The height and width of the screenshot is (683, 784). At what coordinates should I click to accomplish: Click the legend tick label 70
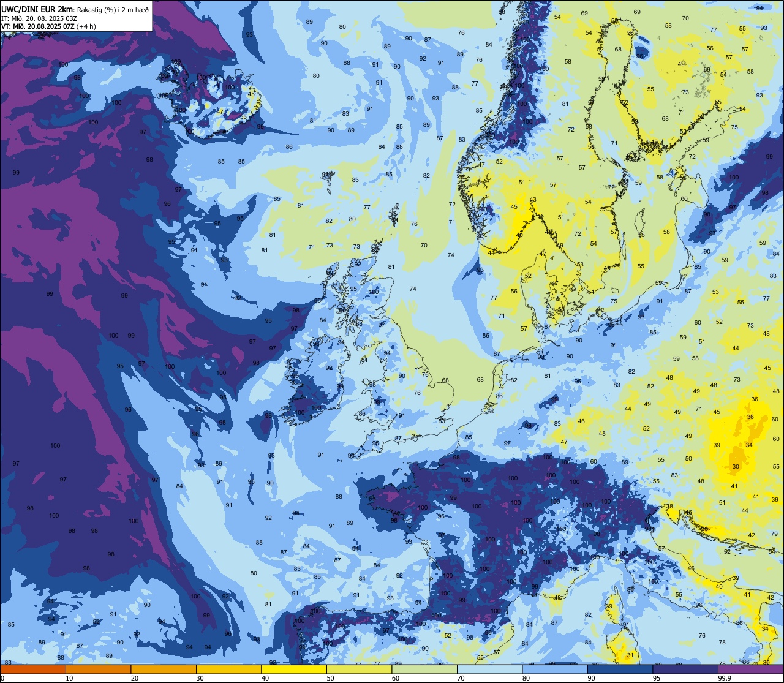click(x=461, y=678)
